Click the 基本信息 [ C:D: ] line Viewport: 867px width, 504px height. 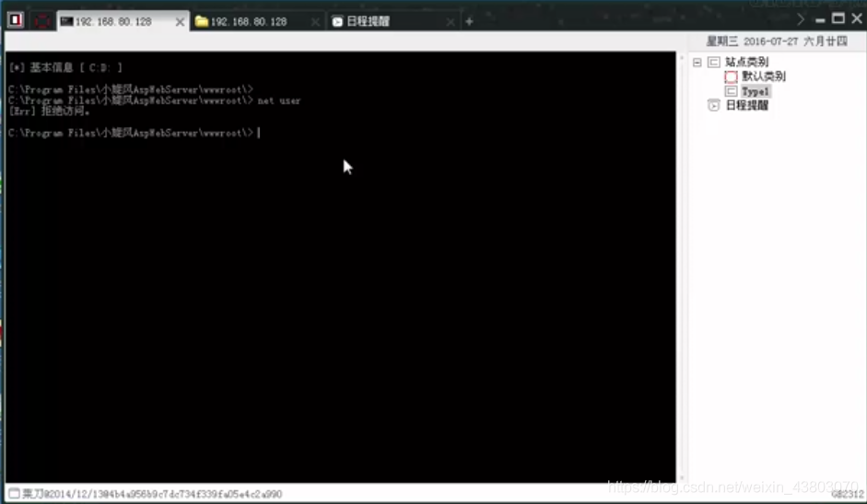[x=65, y=67]
